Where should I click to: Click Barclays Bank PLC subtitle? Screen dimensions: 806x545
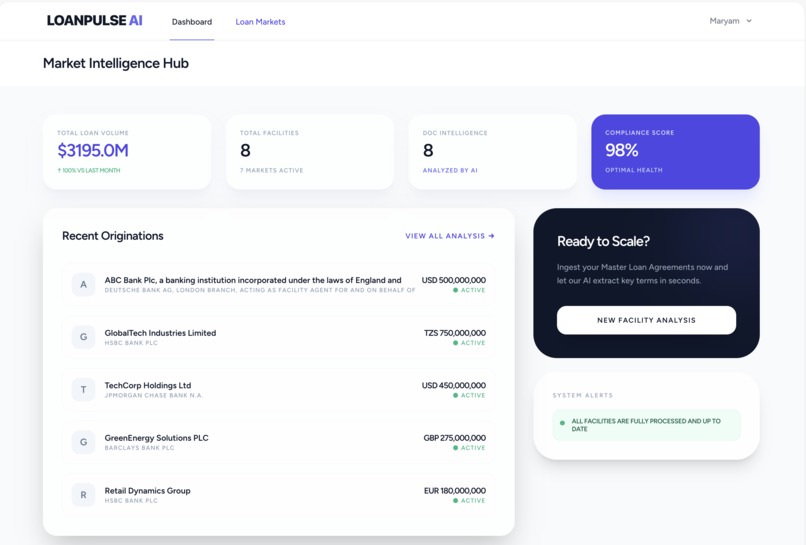point(139,448)
